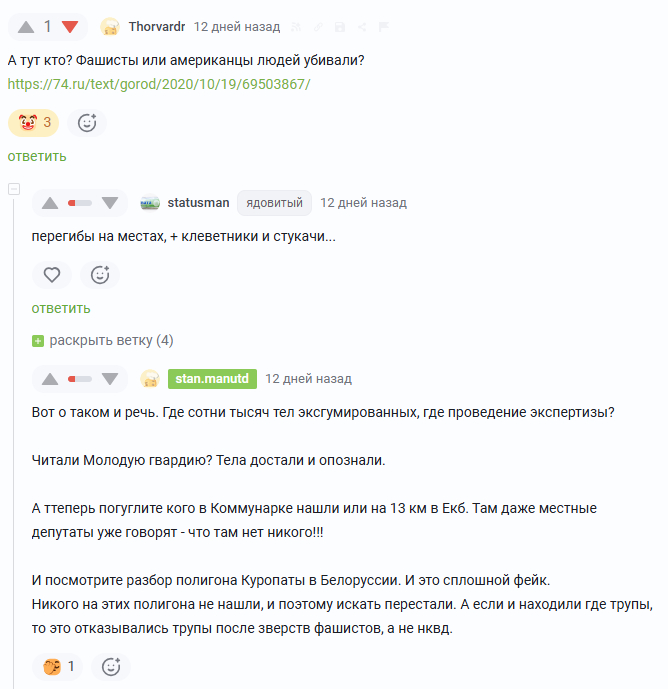The height and width of the screenshot is (689, 668).
Task: Open the 74.ru article link
Action: tap(159, 84)
